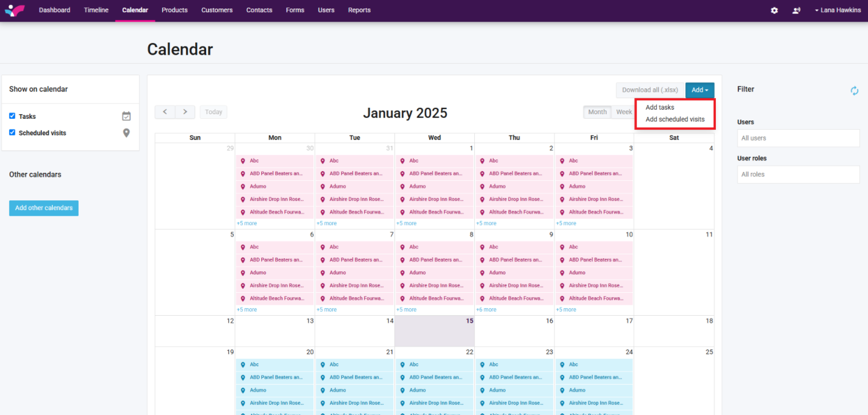Go to next month with right arrow
Screen dimensions: 868x415
[x=185, y=112]
